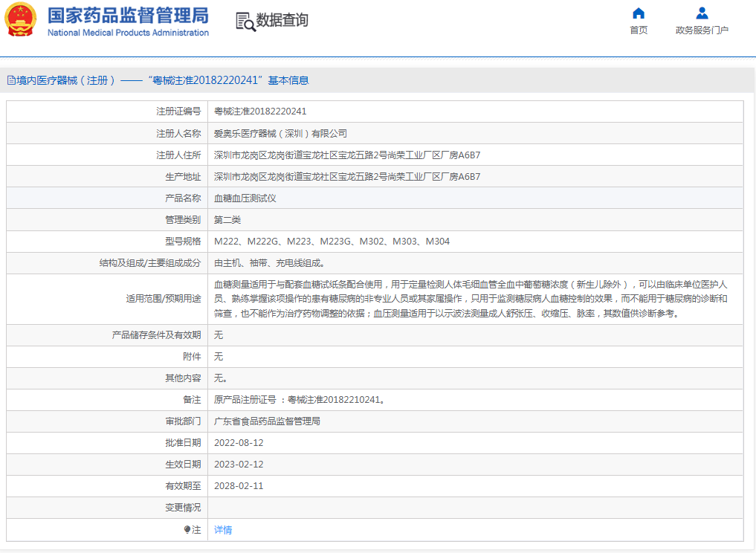Click National Medical Products Administration text

point(129,33)
